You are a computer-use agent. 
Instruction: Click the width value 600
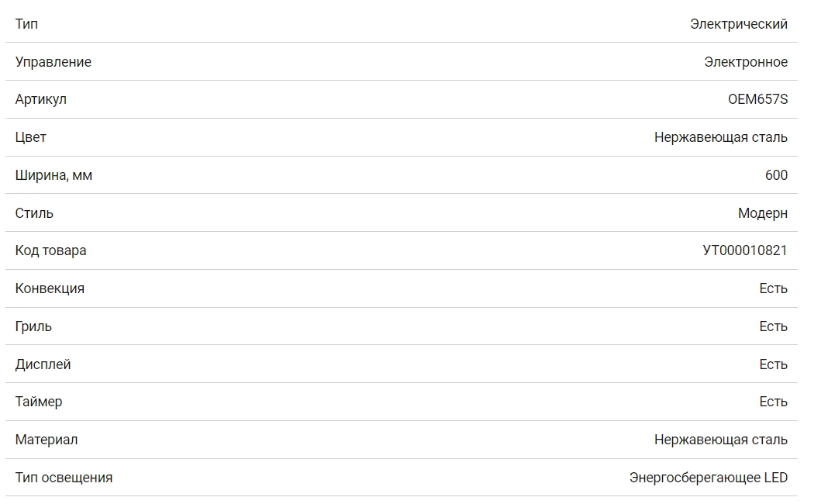775,175
